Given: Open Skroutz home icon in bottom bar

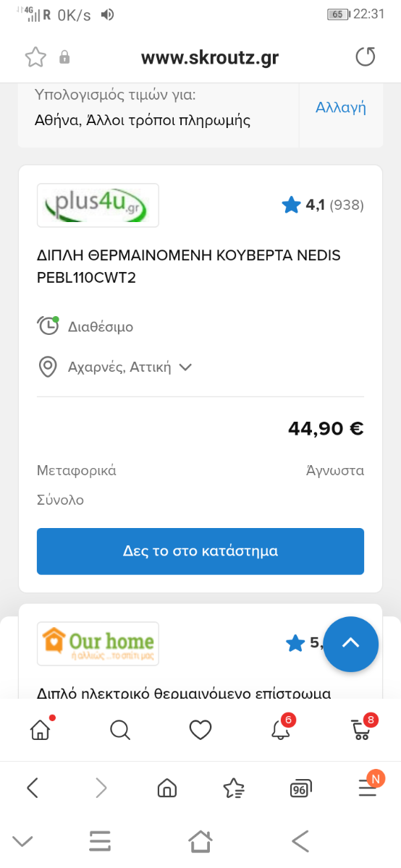Looking at the screenshot, I should click(41, 730).
